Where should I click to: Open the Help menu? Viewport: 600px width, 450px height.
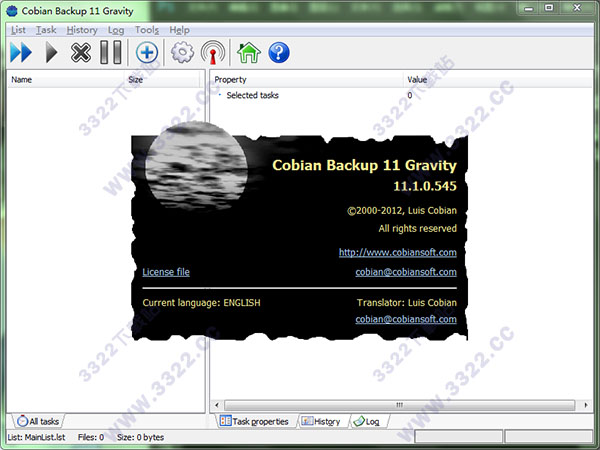point(179,30)
